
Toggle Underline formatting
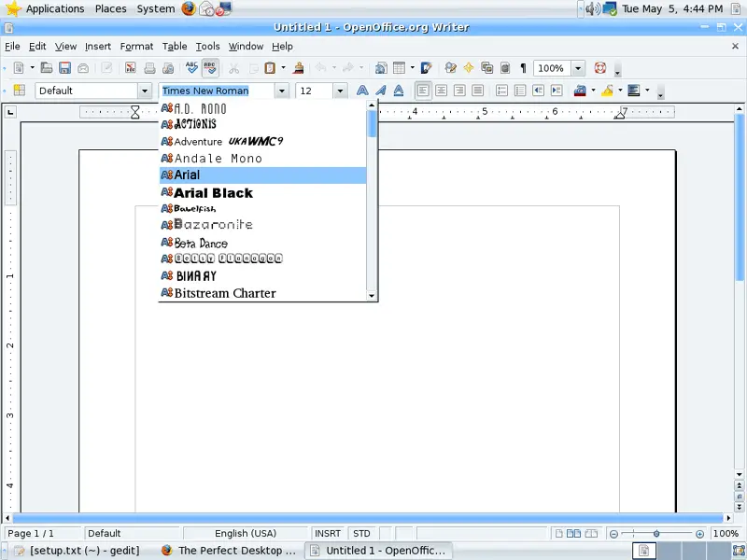point(399,91)
